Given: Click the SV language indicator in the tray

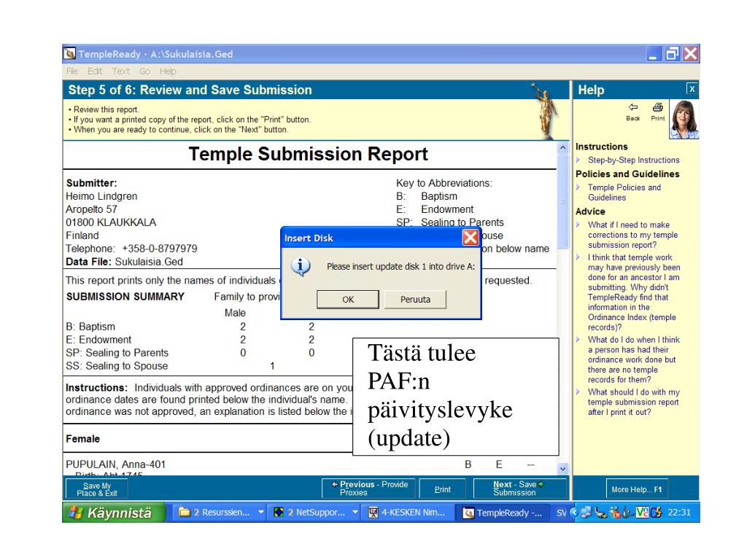Looking at the screenshot, I should [561, 513].
